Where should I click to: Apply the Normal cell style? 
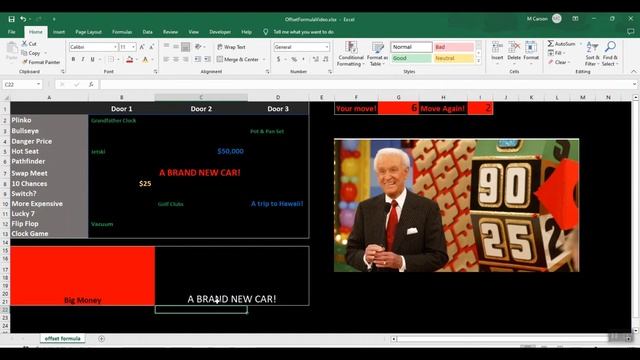(411, 47)
